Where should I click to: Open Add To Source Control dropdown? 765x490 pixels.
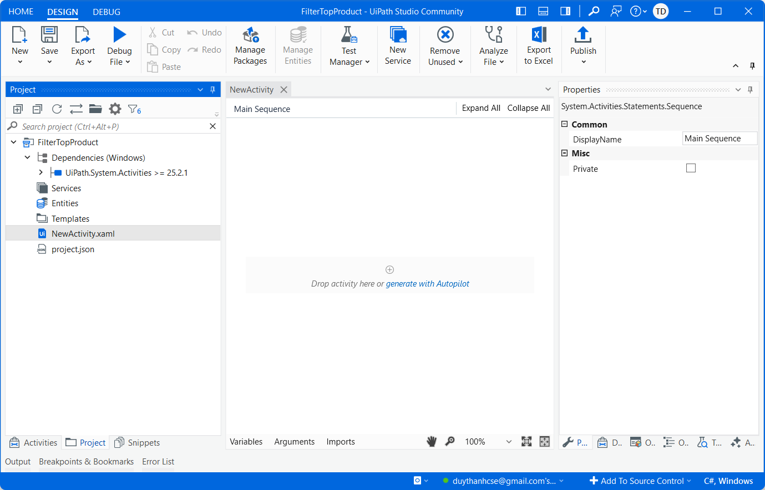[642, 481]
